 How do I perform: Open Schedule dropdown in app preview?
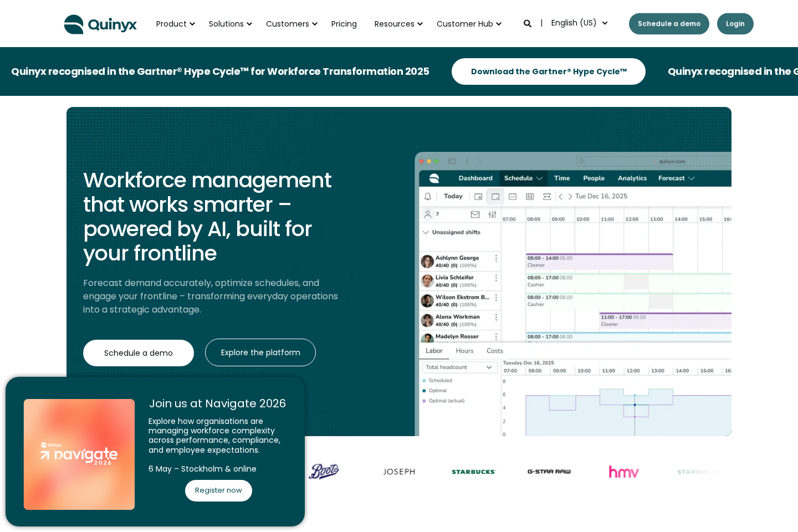coord(523,178)
